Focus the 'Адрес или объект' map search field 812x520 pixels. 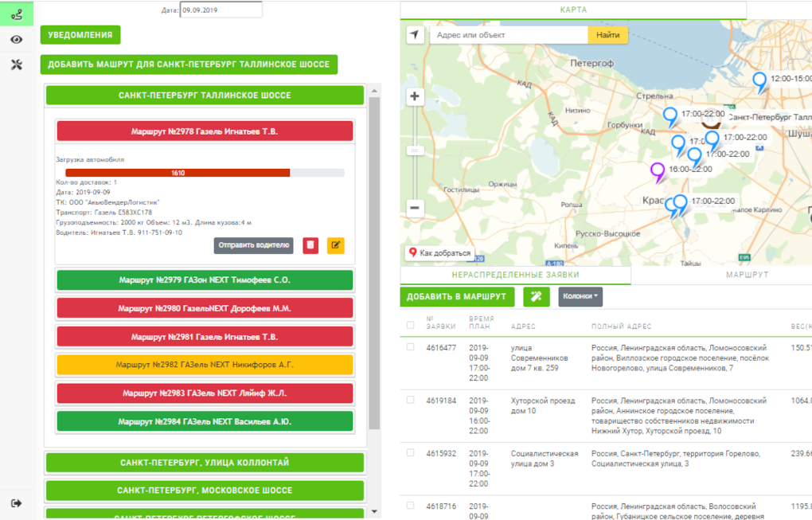tap(509, 35)
